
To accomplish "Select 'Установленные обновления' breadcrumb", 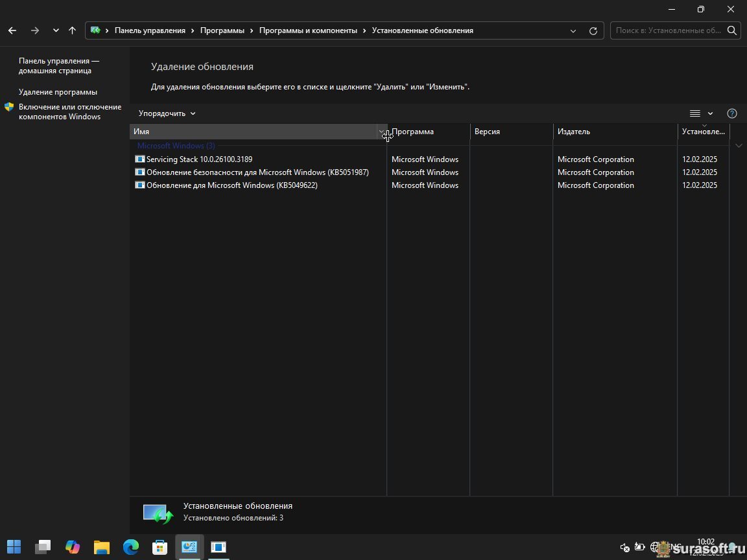I will 423,30.
